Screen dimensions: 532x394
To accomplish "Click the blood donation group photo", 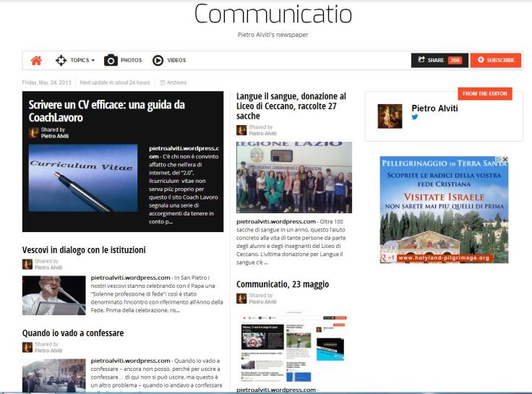I will [x=293, y=177].
